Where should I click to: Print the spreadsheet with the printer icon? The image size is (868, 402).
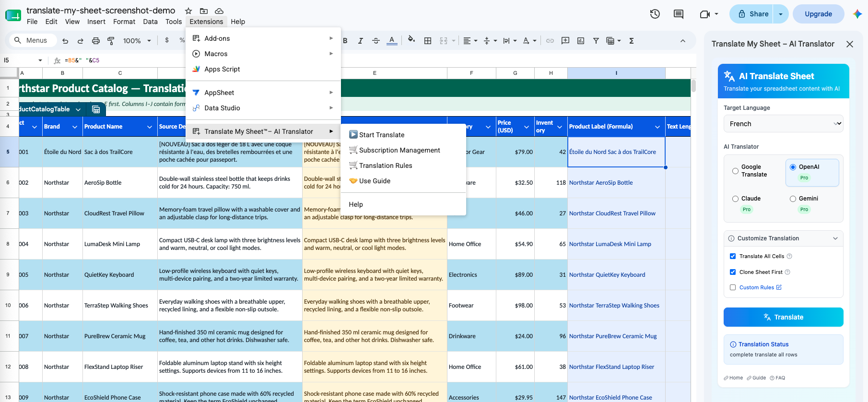(96, 41)
